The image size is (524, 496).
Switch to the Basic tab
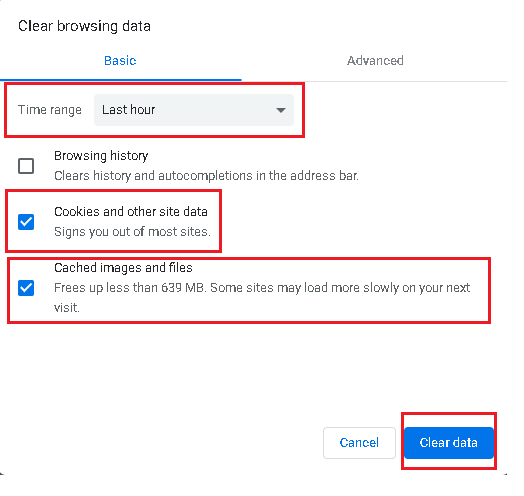pos(120,61)
